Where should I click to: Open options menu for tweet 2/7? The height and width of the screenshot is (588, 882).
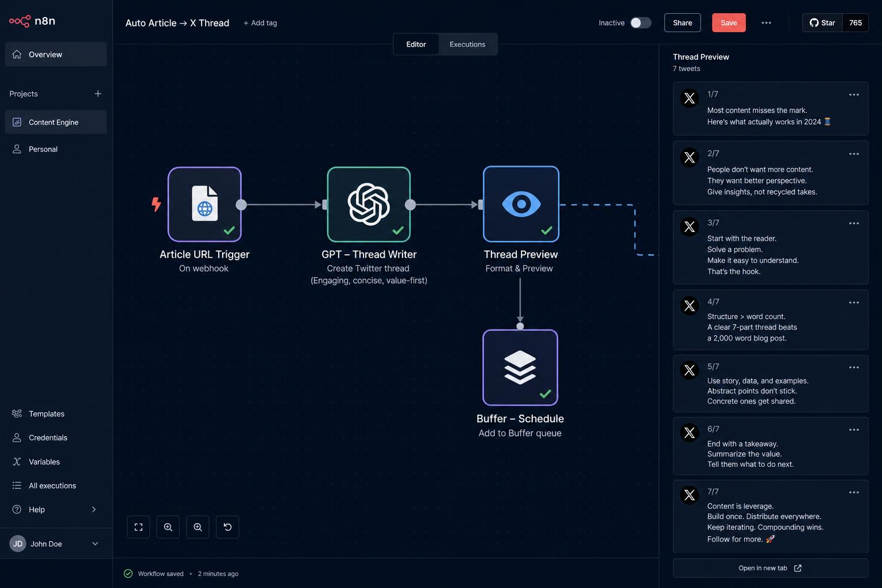(854, 154)
